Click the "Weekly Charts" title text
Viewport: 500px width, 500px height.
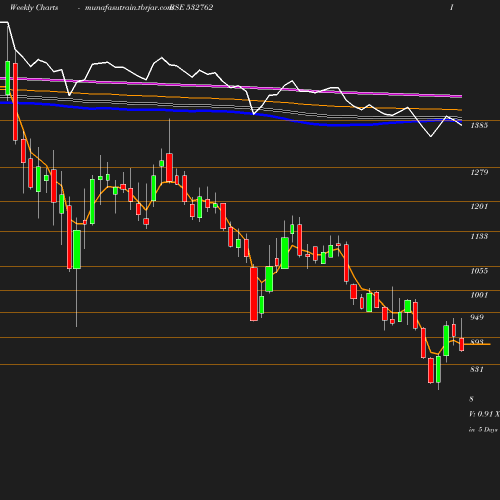pyautogui.click(x=34, y=7)
